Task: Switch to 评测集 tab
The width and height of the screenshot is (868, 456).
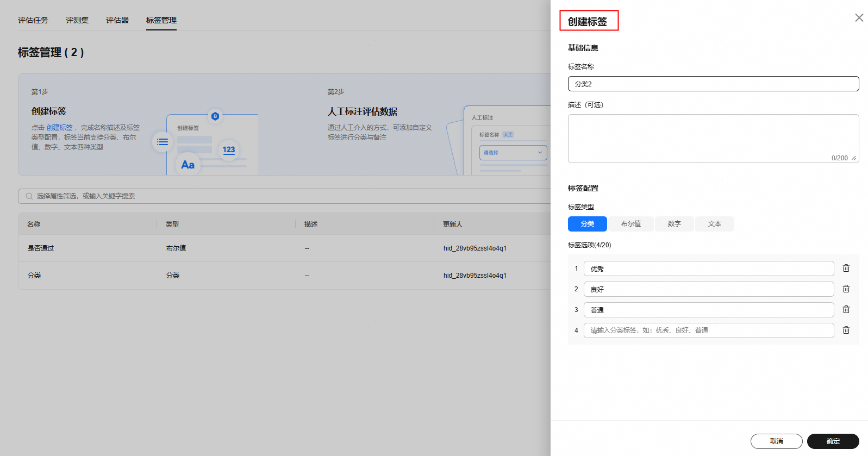Action: click(77, 20)
